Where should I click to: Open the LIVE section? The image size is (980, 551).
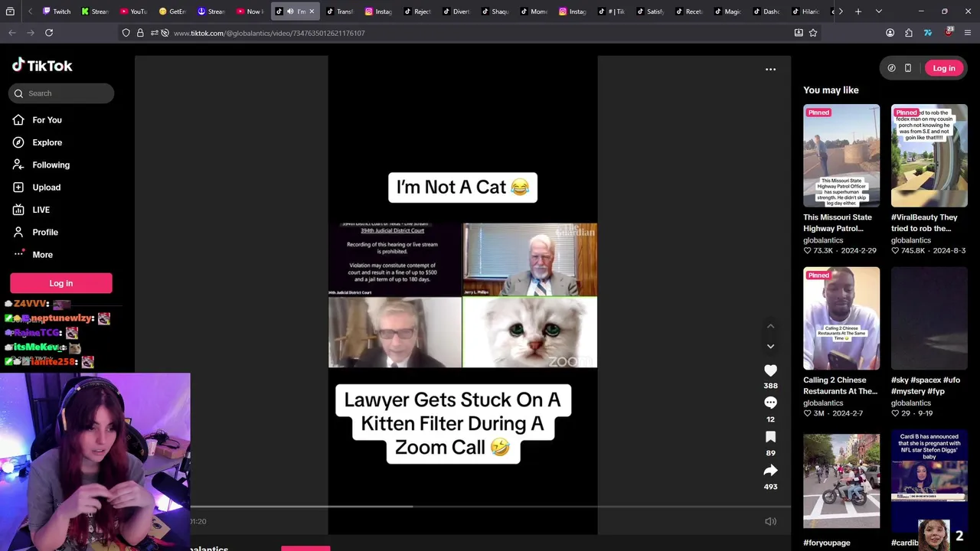click(41, 210)
